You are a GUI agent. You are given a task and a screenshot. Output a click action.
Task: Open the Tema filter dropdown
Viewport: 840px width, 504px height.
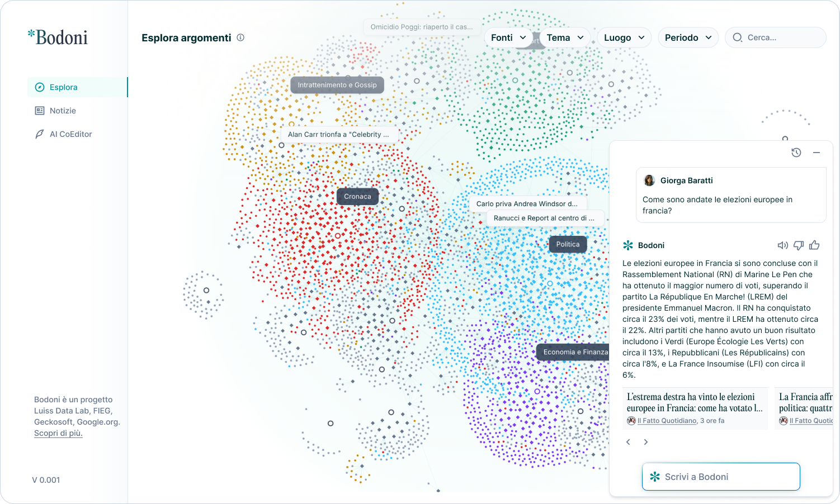[x=565, y=37]
